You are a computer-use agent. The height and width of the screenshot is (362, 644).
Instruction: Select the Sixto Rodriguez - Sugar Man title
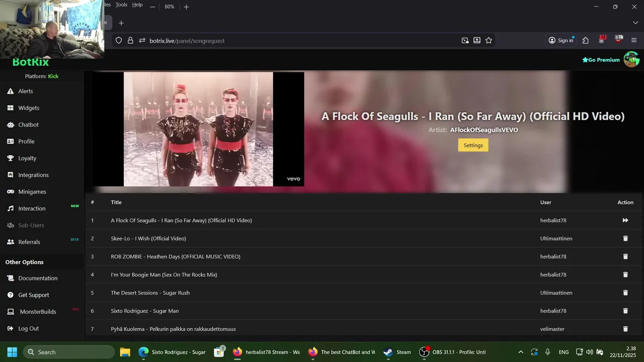(x=145, y=311)
